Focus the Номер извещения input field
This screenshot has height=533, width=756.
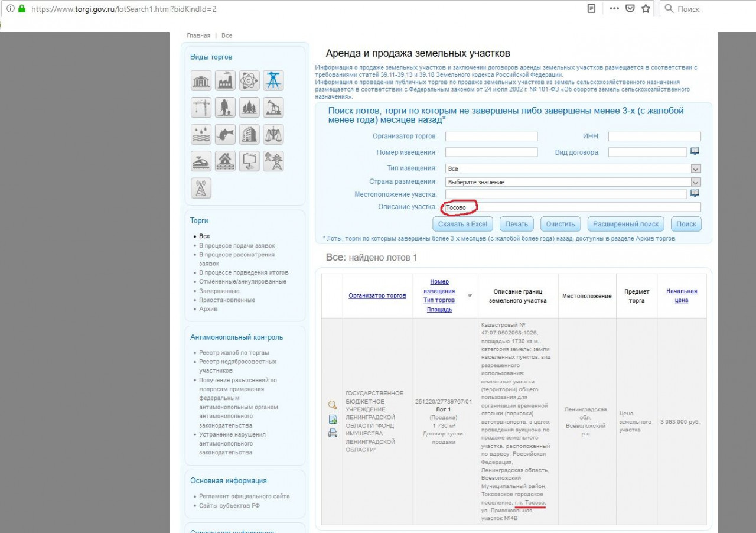coord(491,152)
